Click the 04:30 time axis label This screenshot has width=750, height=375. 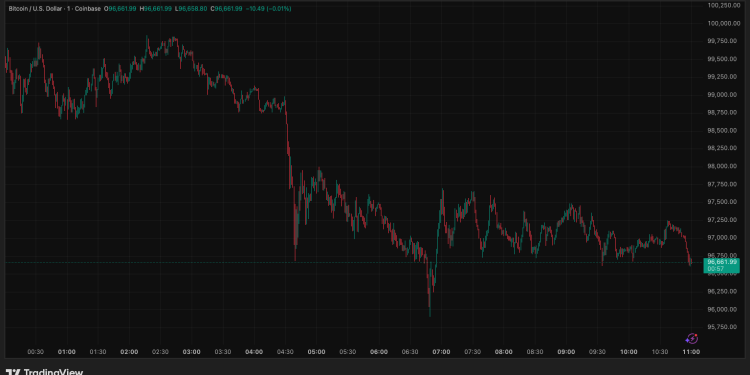point(285,352)
